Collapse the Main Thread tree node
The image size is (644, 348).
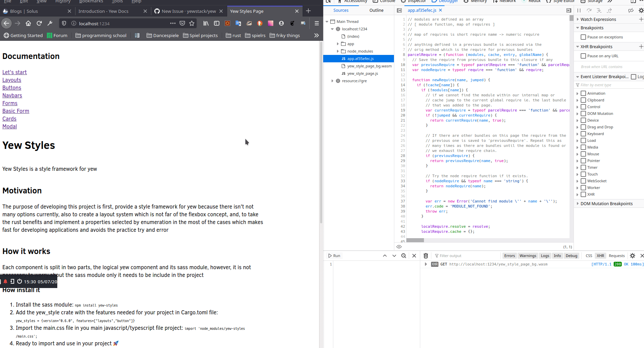coord(327,22)
